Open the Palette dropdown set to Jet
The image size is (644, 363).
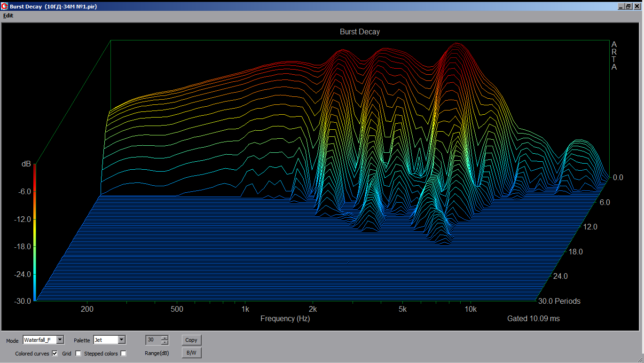[x=122, y=339]
